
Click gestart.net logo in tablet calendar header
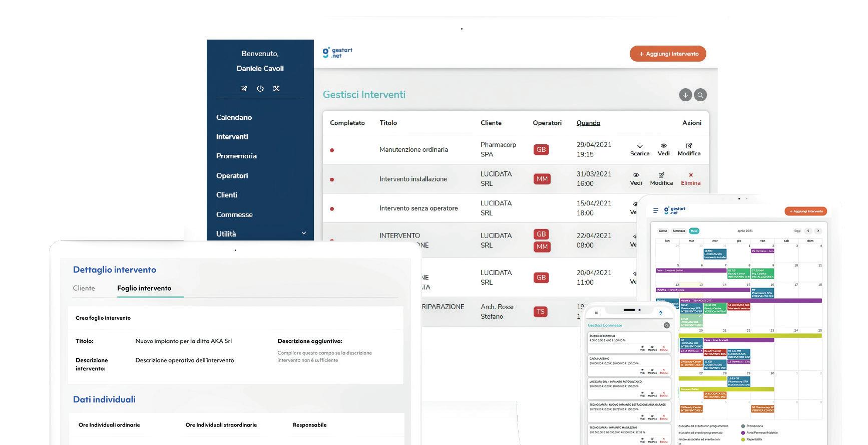675,210
